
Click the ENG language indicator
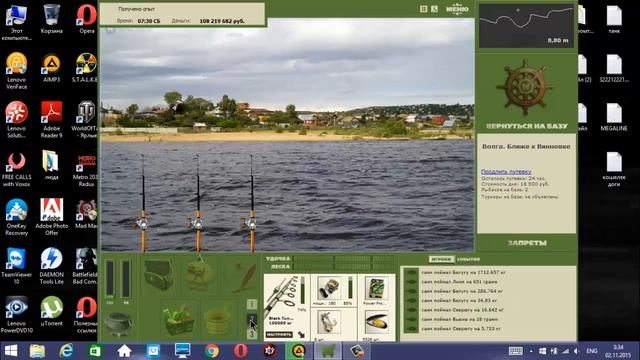pyautogui.click(x=592, y=351)
